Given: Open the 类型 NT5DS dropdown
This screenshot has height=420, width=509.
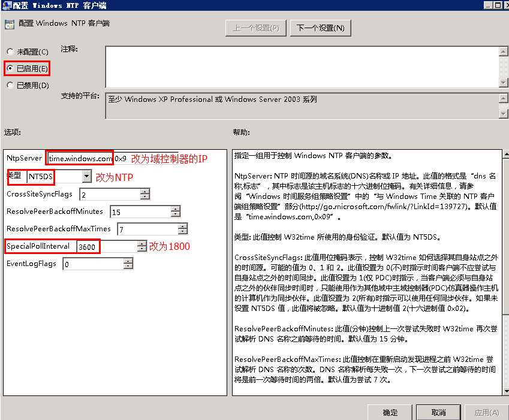Looking at the screenshot, I should [86, 176].
